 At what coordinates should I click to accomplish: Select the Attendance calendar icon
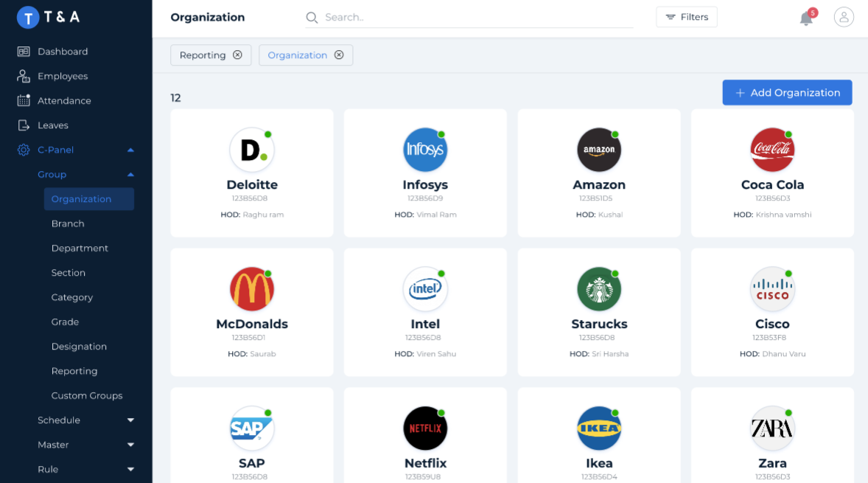coord(24,101)
